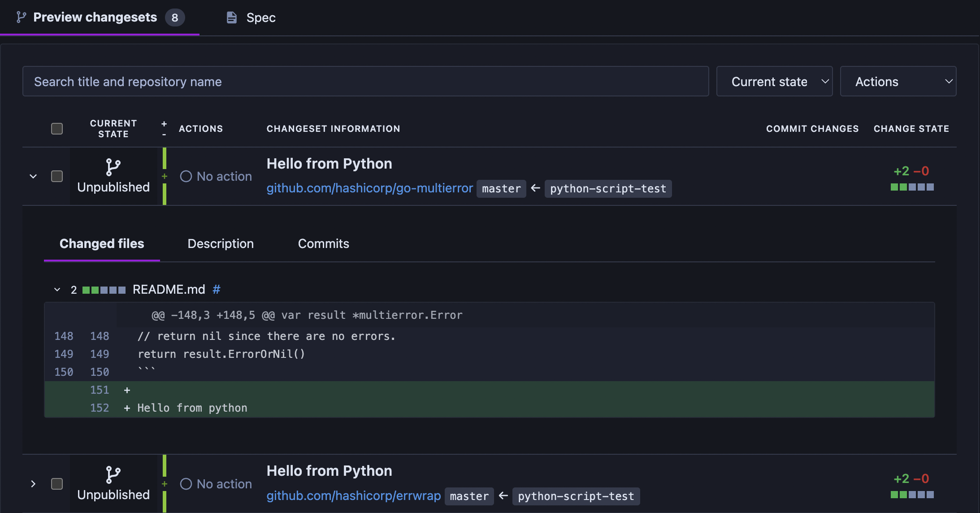
Task: Focus the search title and repository field
Action: [x=365, y=82]
